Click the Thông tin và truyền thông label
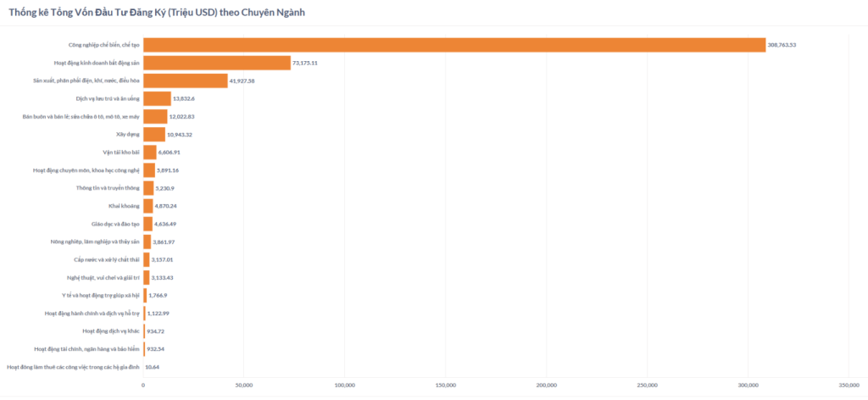 108,188
